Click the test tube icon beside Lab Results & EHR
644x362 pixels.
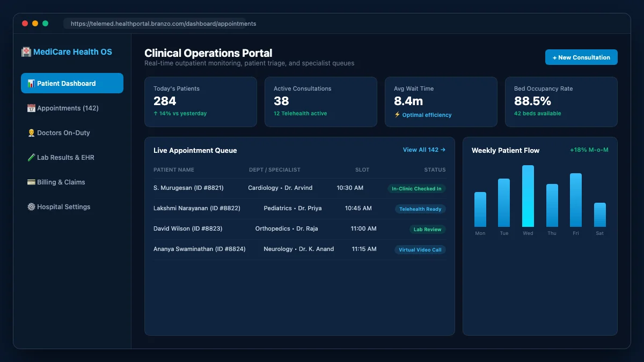click(31, 158)
